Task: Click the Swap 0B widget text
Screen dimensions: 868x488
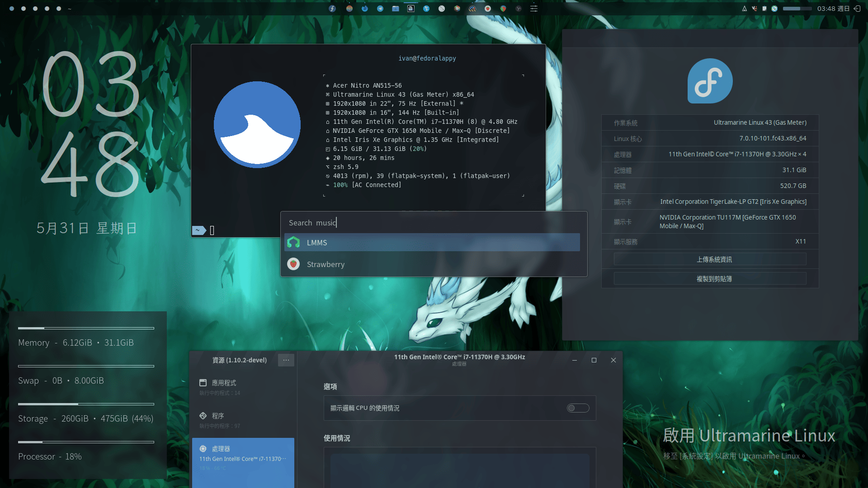Action: click(x=61, y=380)
